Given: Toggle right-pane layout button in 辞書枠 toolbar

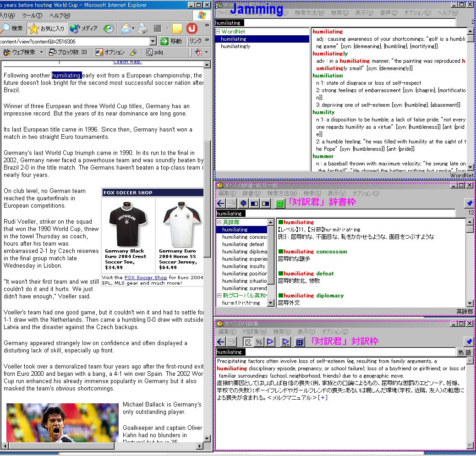Looking at the screenshot, I should coord(266,203).
